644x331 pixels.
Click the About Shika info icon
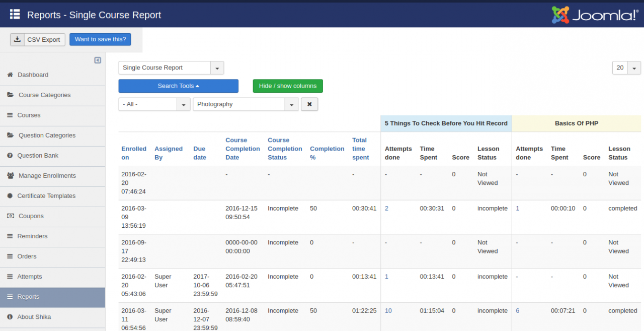pos(10,317)
